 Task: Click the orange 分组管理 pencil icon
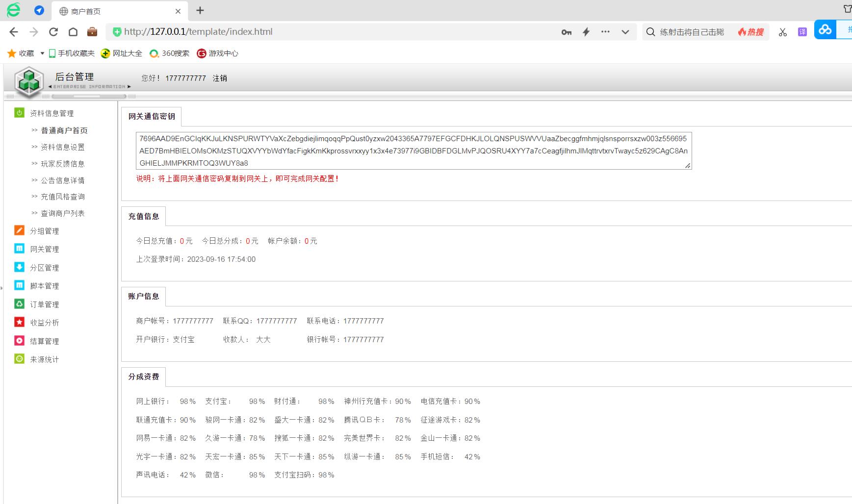pos(19,230)
